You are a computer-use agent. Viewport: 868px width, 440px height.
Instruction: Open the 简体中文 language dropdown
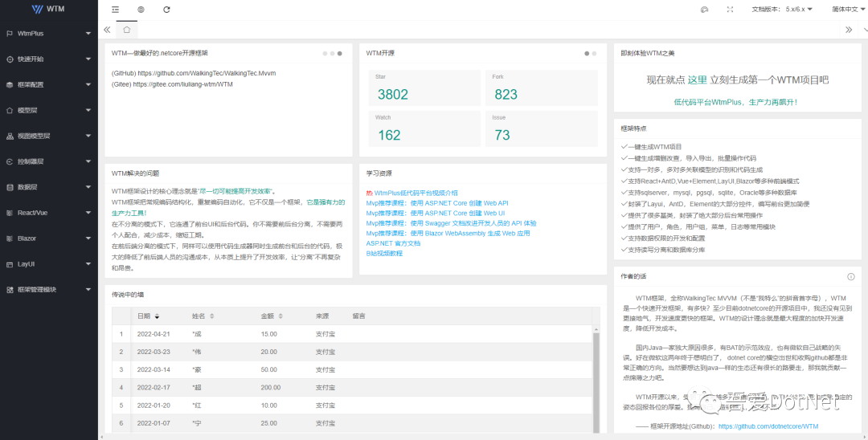[849, 10]
